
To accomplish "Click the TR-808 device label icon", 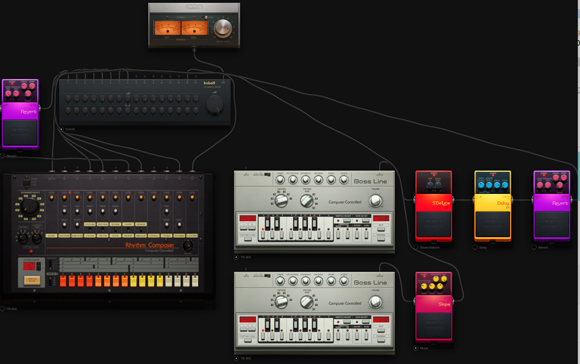I will 3,309.
